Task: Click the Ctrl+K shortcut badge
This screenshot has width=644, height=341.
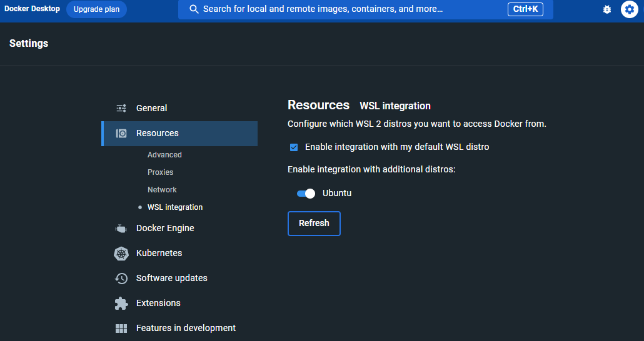Action: [525, 9]
